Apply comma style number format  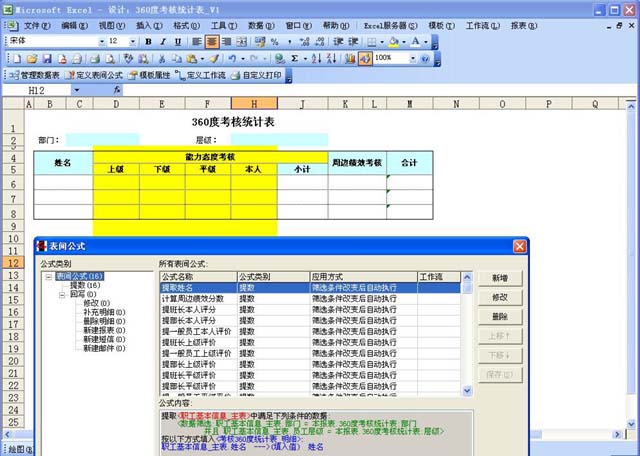(x=289, y=41)
